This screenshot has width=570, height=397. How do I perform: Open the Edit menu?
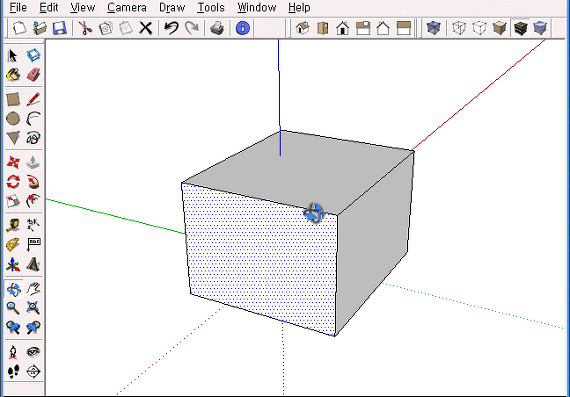[48, 8]
